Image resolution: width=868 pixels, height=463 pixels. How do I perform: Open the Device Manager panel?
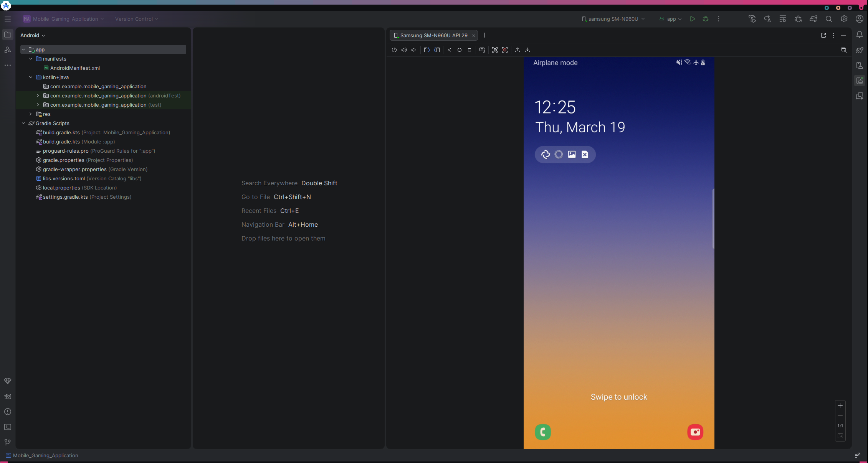click(860, 65)
